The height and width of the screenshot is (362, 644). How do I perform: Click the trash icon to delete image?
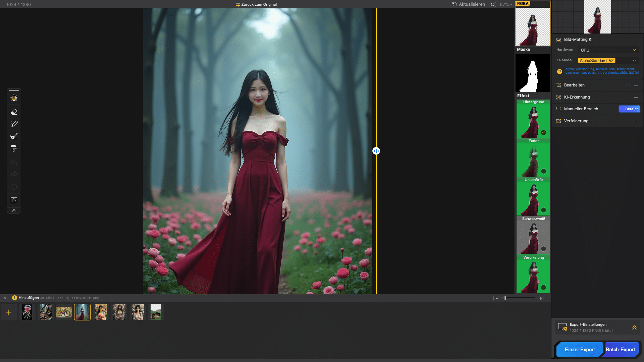542,298
